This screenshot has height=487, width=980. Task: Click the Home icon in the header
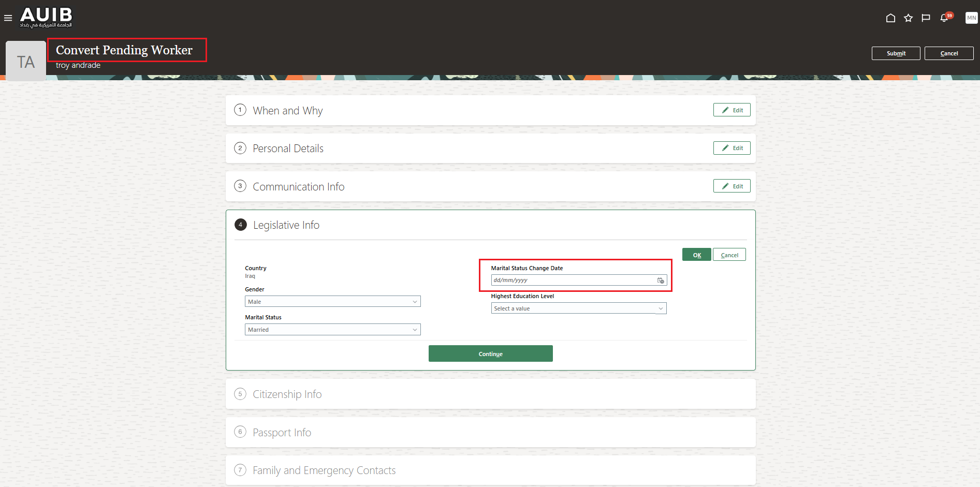point(890,18)
